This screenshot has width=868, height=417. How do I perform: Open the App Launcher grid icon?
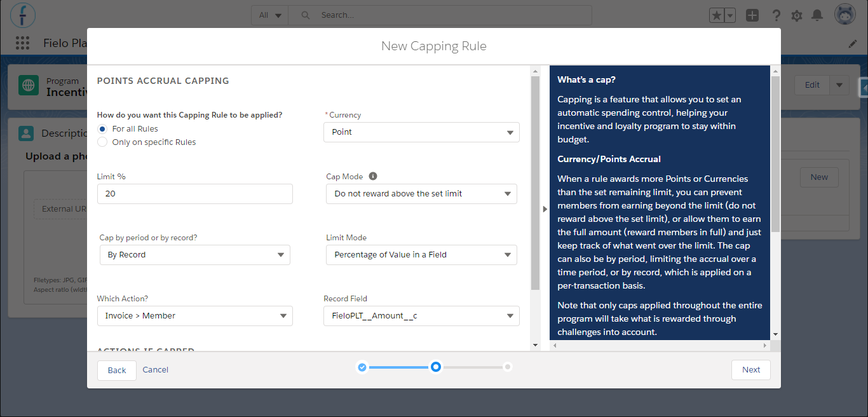pyautogui.click(x=22, y=43)
